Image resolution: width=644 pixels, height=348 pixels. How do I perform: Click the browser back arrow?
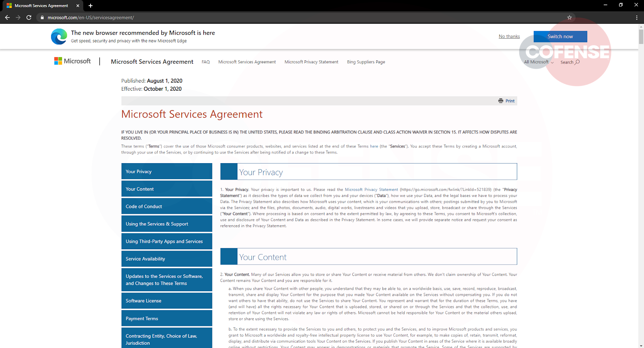pos(7,17)
